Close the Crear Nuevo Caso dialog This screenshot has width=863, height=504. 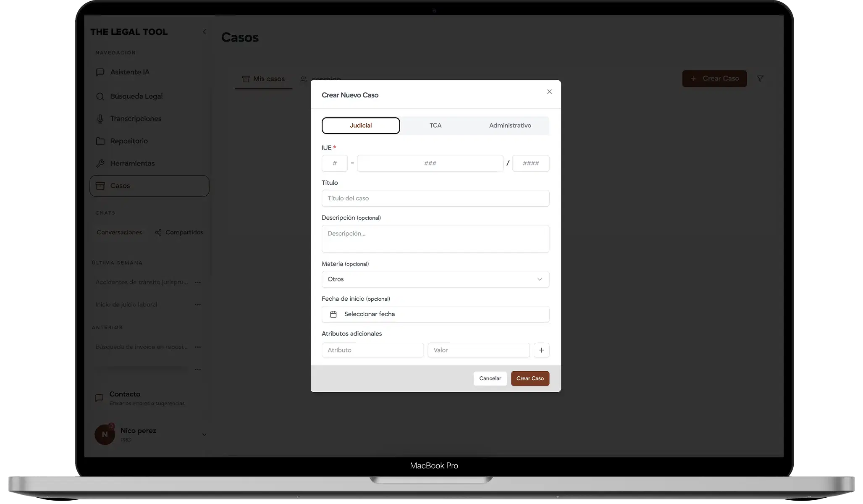549,92
